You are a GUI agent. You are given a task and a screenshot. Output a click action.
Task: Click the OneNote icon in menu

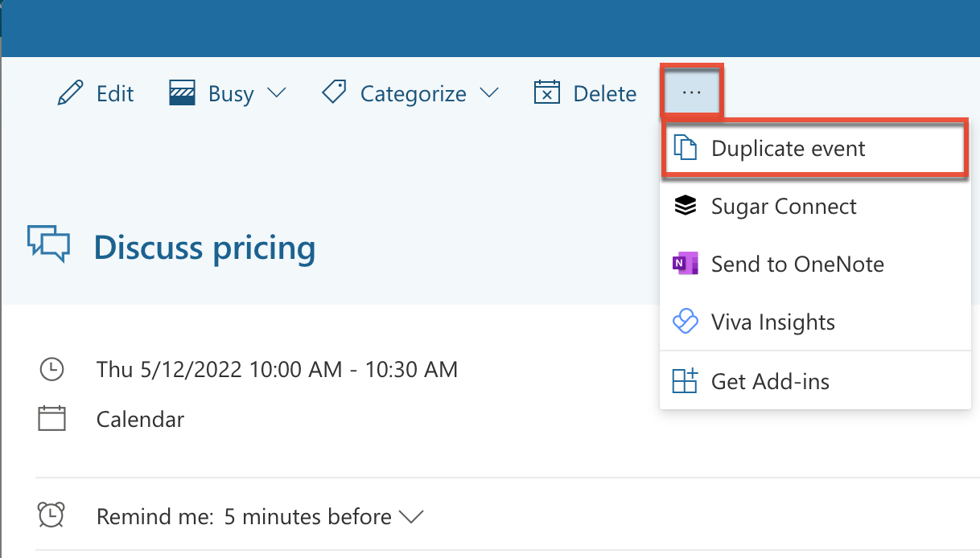point(685,264)
